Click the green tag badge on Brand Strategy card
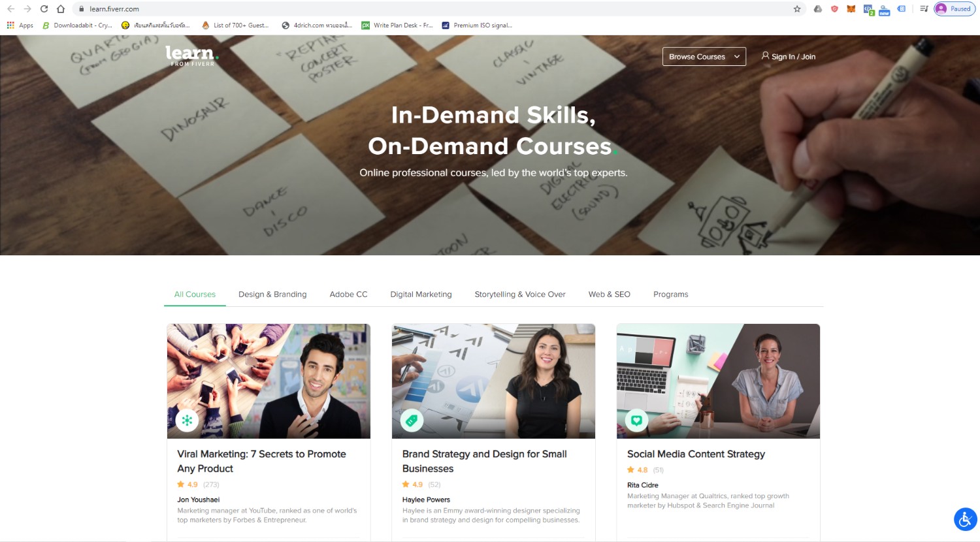 coord(412,421)
